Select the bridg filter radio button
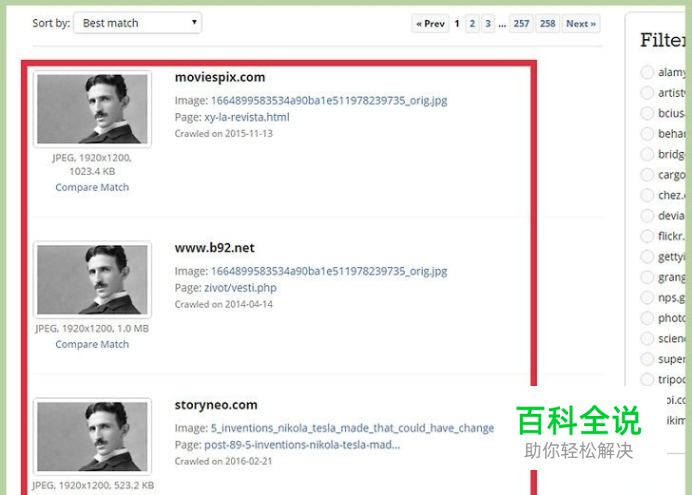 (647, 154)
